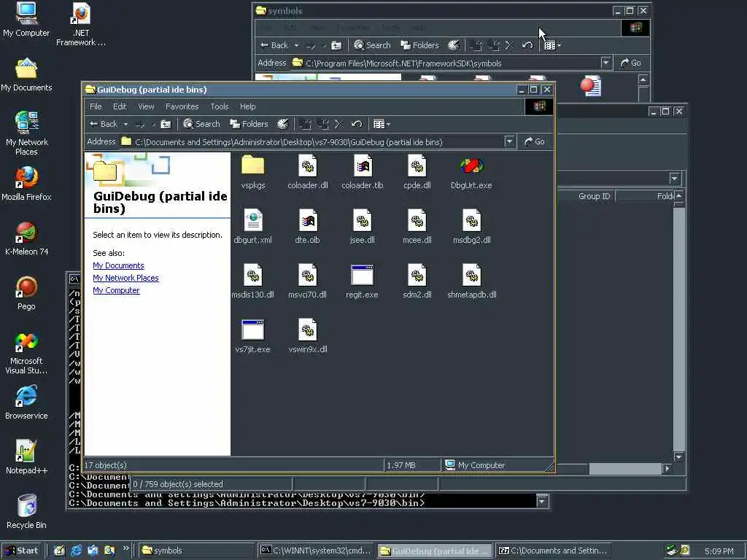The image size is (747, 560).
Task: Follow the My Computer link
Action: [116, 290]
